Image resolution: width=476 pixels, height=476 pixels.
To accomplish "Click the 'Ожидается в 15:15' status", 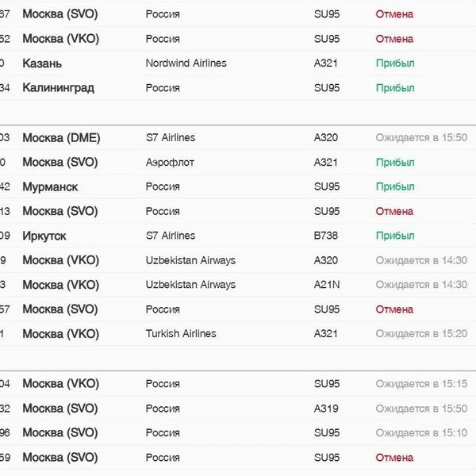I will 421,384.
